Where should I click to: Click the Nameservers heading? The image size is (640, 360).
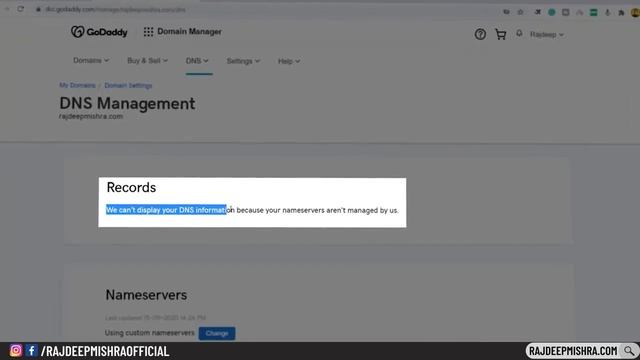(146, 295)
